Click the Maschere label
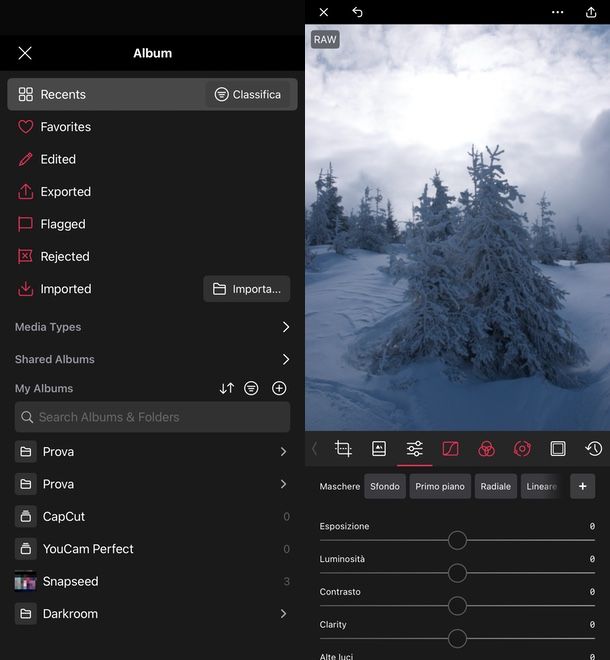The image size is (610, 660). click(x=340, y=486)
